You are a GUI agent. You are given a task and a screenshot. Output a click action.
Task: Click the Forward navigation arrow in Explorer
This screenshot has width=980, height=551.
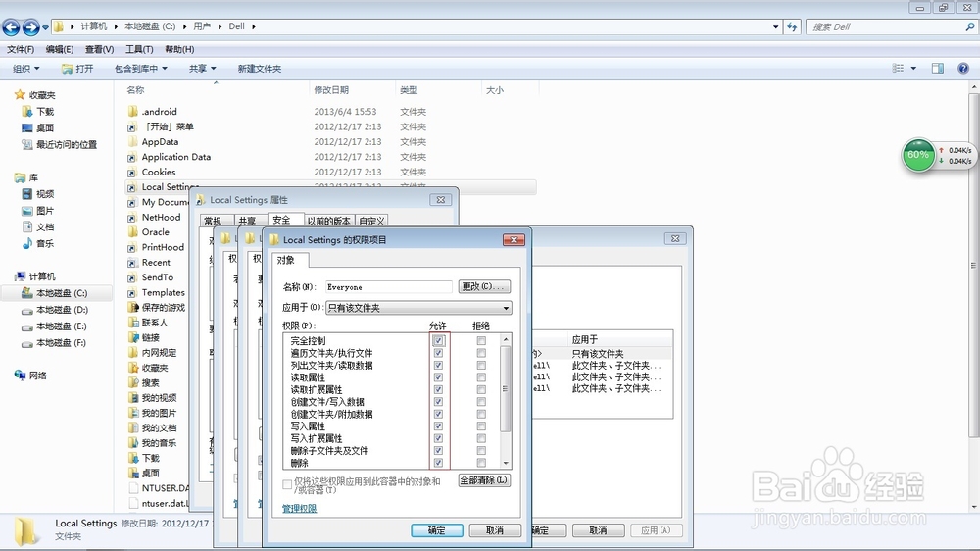pos(30,26)
